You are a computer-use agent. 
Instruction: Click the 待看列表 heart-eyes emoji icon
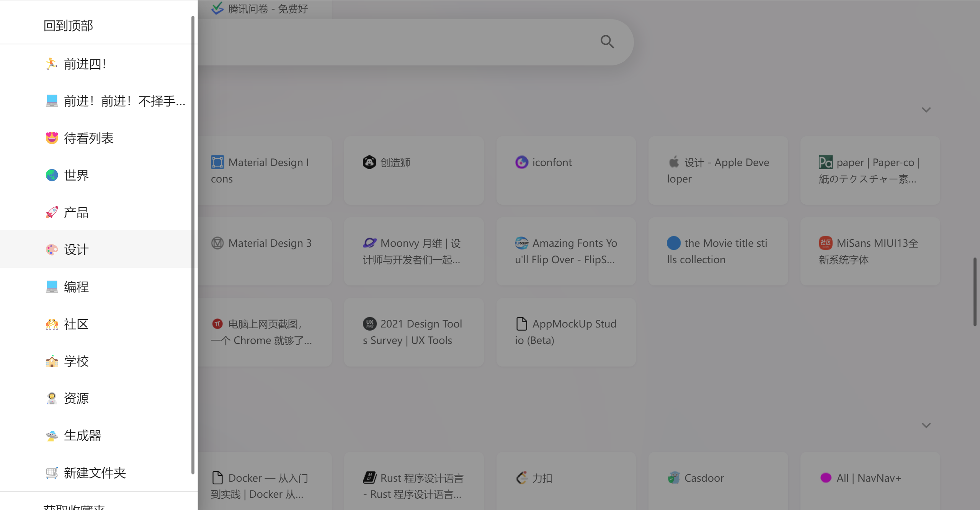click(52, 138)
